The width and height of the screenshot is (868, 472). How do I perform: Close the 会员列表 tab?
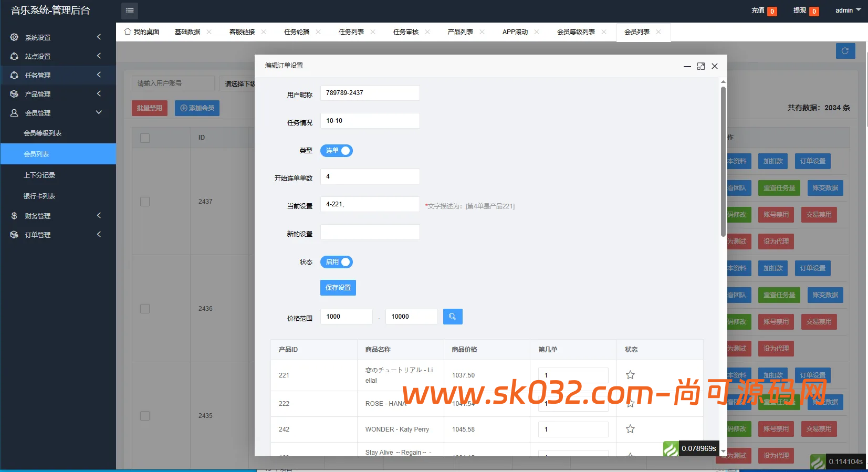tap(658, 32)
